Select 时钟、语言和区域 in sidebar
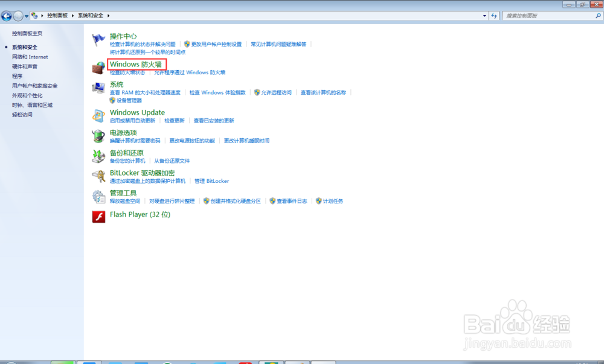Image resolution: width=604 pixels, height=364 pixels. (x=33, y=105)
